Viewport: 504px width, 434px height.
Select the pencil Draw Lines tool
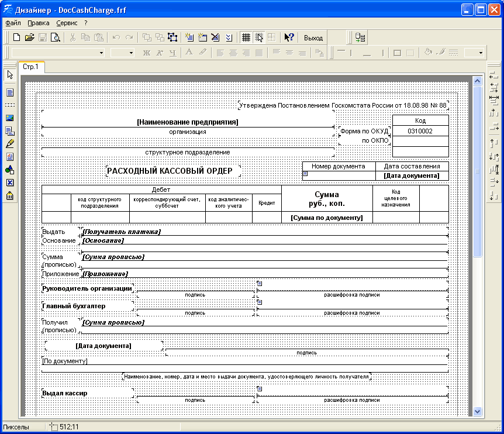tap(10, 143)
